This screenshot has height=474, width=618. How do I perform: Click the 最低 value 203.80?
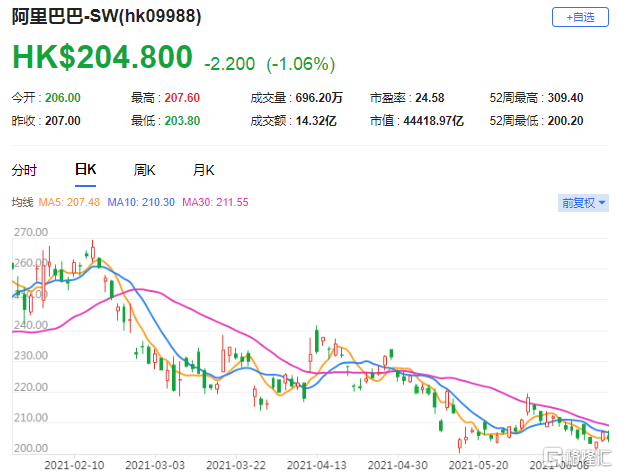coord(182,121)
